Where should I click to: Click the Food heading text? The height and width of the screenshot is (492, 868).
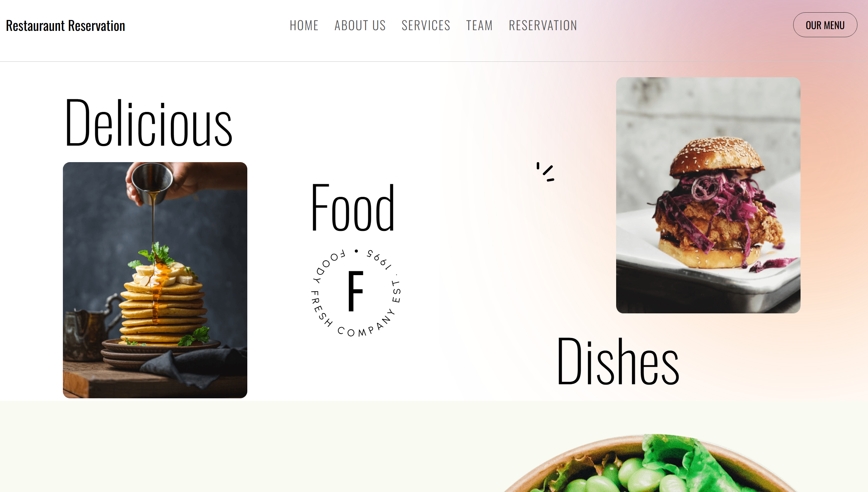point(353,207)
